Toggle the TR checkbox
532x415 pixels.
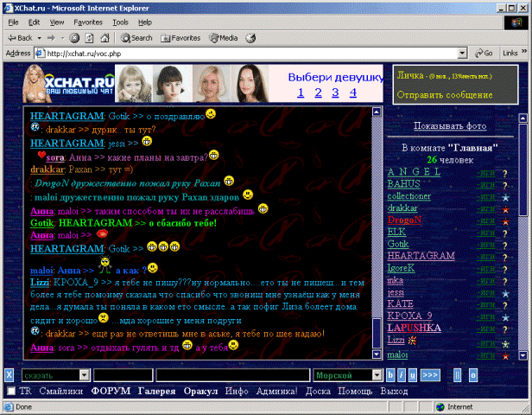point(11,392)
